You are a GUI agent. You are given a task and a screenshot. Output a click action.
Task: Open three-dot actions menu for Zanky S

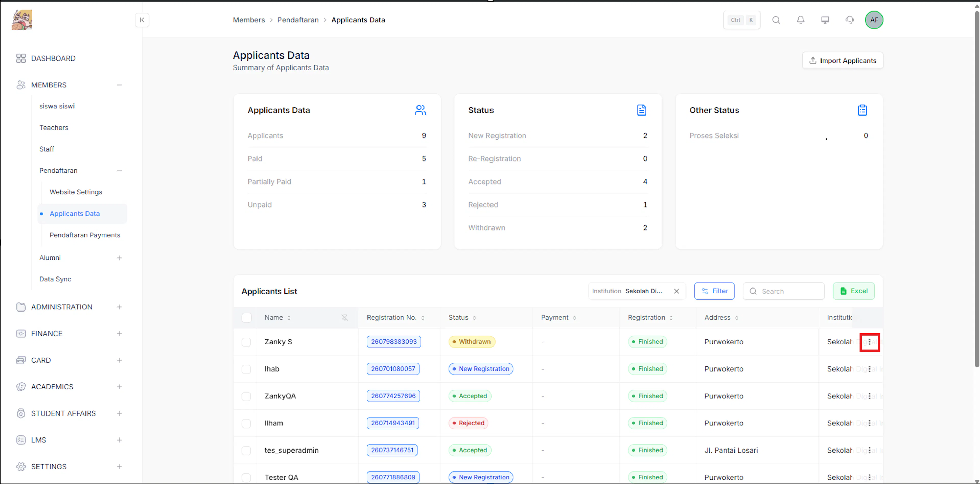point(869,342)
